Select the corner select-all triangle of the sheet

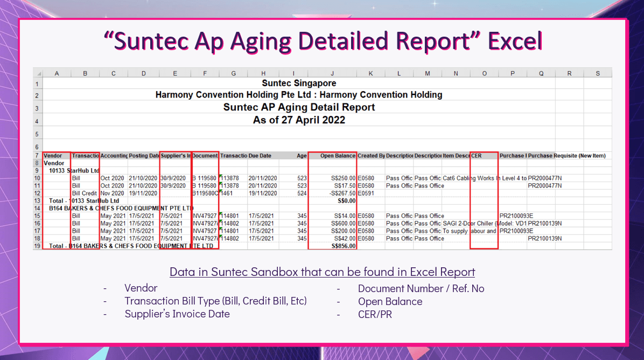point(38,73)
